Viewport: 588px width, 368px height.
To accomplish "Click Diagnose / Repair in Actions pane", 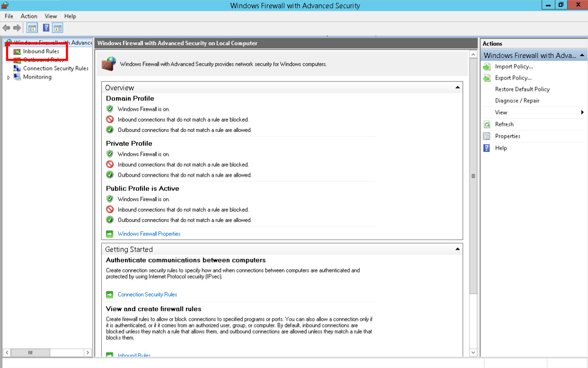I will (x=517, y=100).
